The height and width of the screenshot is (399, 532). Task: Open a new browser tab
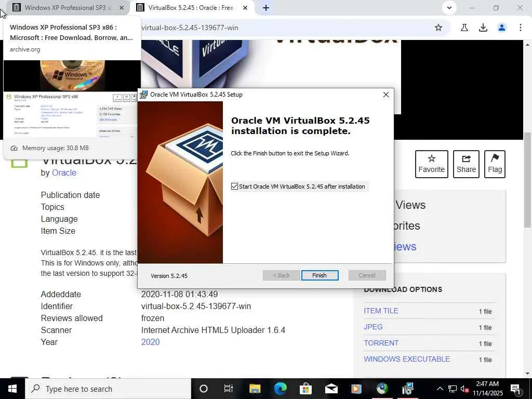pos(266,8)
